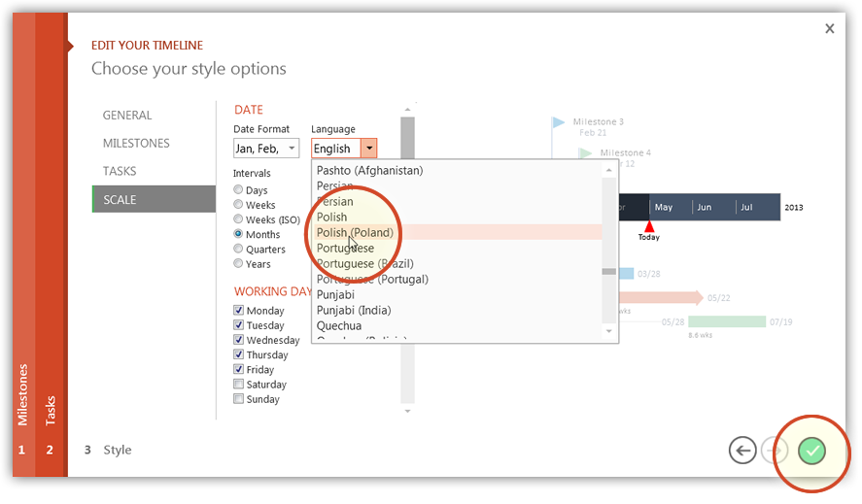Collapse the Language dropdown arrow
Image resolution: width=862 pixels, height=504 pixels.
pyautogui.click(x=368, y=149)
